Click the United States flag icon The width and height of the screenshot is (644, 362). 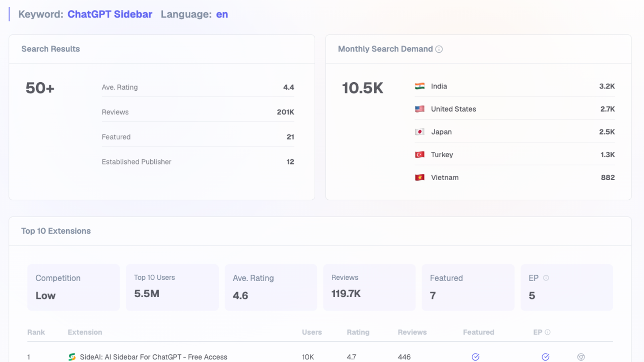pyautogui.click(x=419, y=109)
